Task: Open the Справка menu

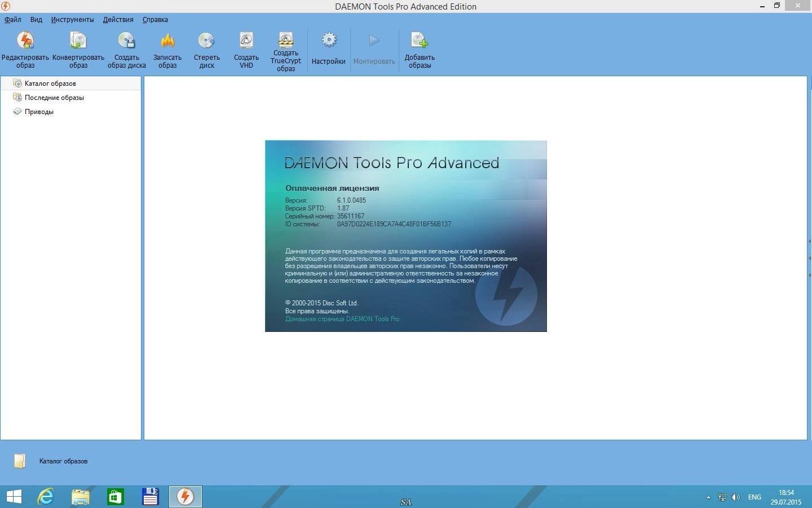Action: pyautogui.click(x=155, y=20)
